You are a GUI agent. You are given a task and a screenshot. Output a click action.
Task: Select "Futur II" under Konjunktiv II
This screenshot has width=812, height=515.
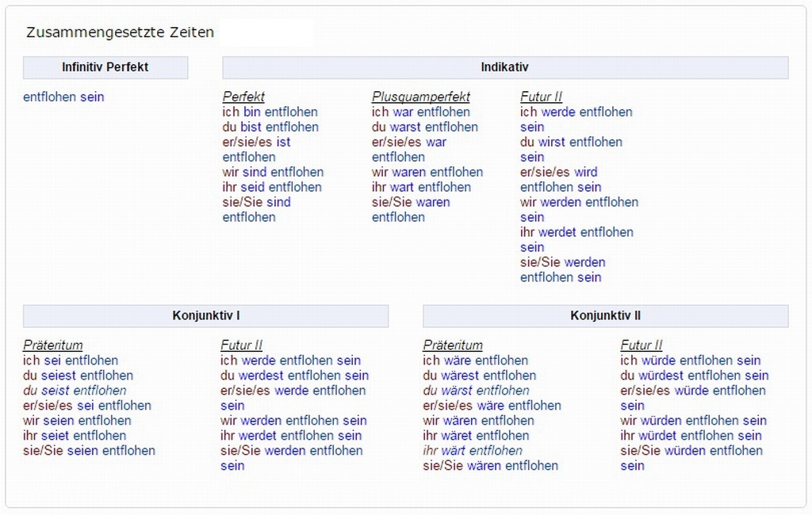click(641, 345)
